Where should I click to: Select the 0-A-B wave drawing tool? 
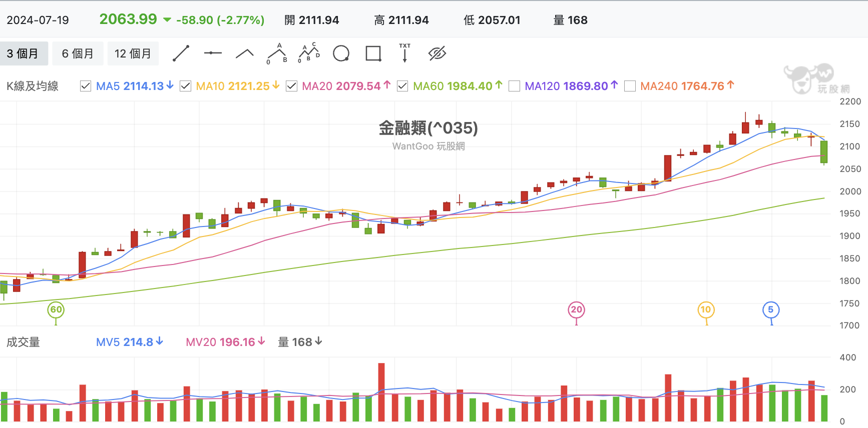click(x=277, y=53)
